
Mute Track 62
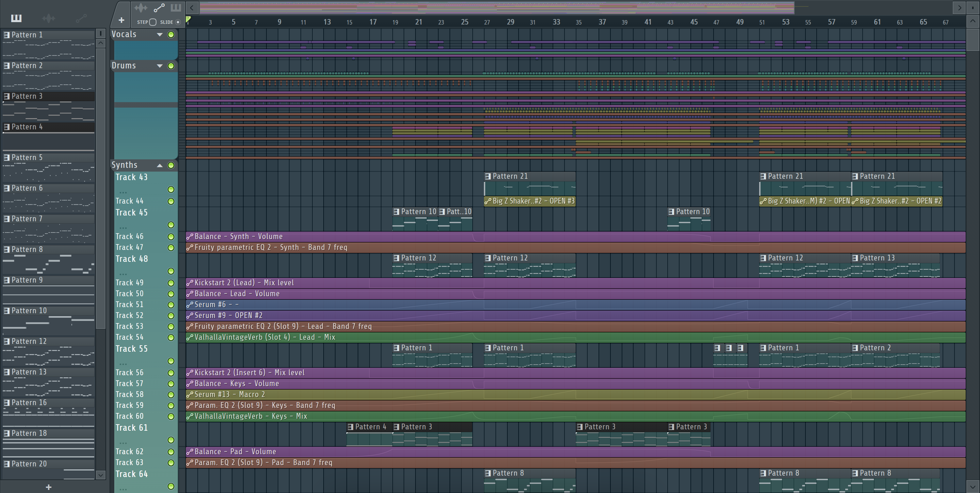coord(171,452)
